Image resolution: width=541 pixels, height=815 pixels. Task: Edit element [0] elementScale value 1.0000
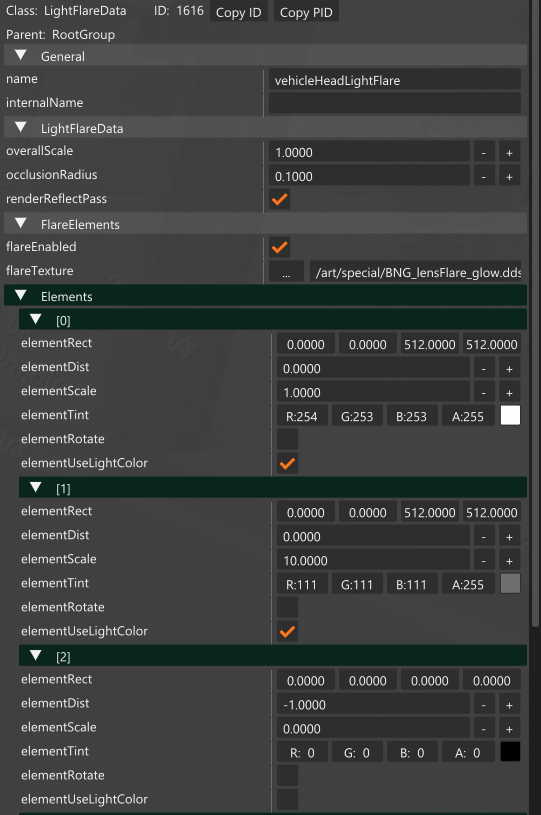[x=373, y=392]
